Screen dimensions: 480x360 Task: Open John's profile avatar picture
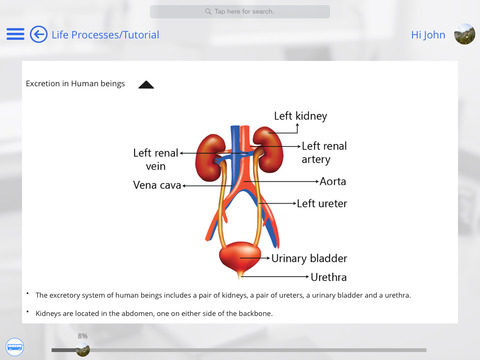[x=464, y=34]
